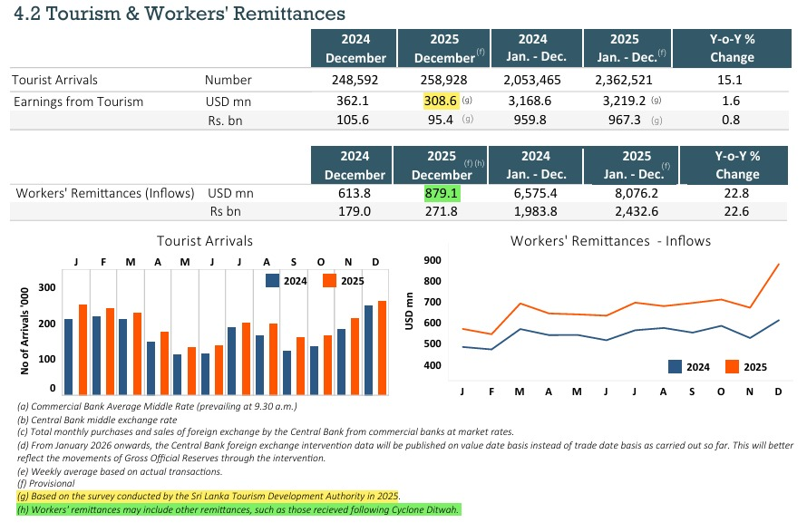Click the green-highlighted footnote (h) text
This screenshot has height=532, width=807.
238,510
